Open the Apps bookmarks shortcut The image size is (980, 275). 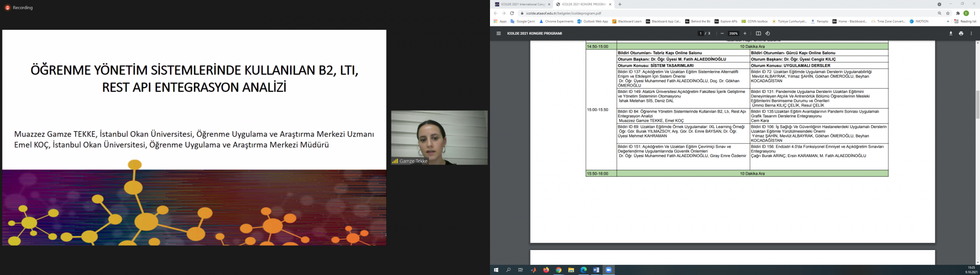pyautogui.click(x=500, y=22)
